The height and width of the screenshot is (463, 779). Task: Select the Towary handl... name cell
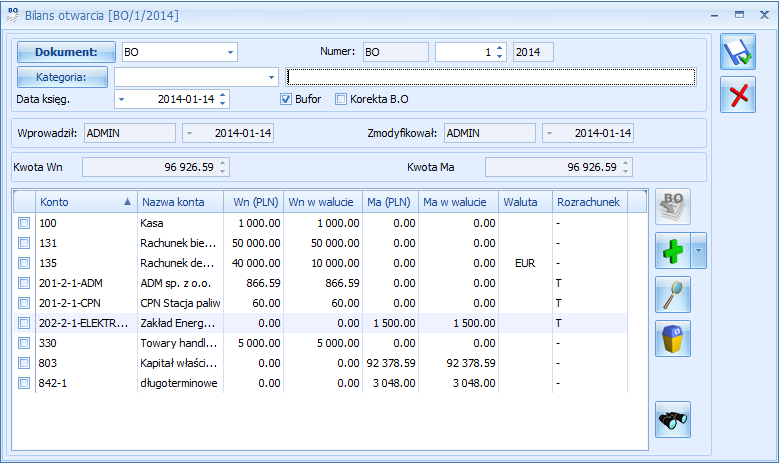click(x=180, y=343)
